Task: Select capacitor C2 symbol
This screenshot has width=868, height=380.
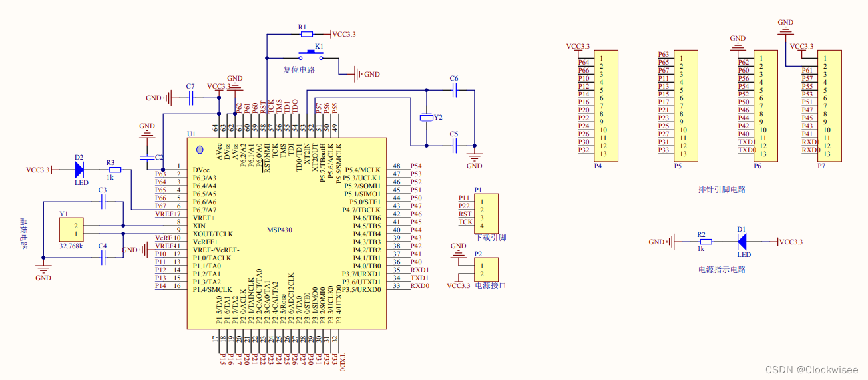Action: 146,158
